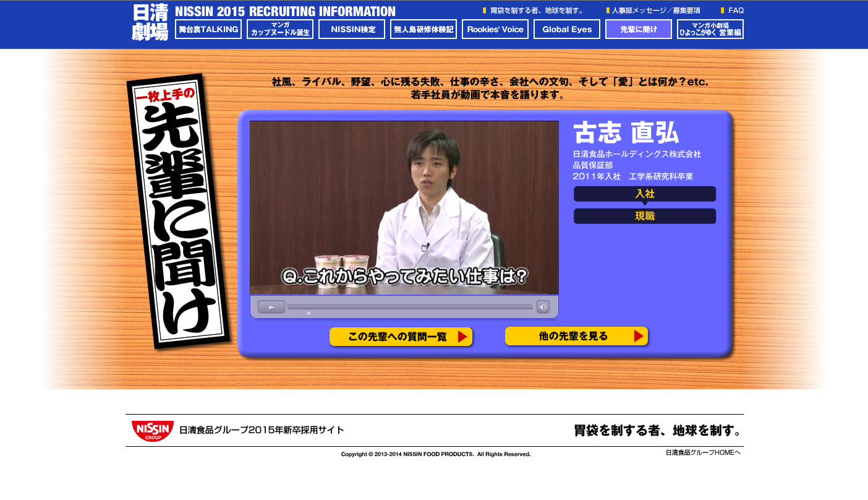
Task: Click the video frame of 古志 直弘
Action: tap(404, 207)
